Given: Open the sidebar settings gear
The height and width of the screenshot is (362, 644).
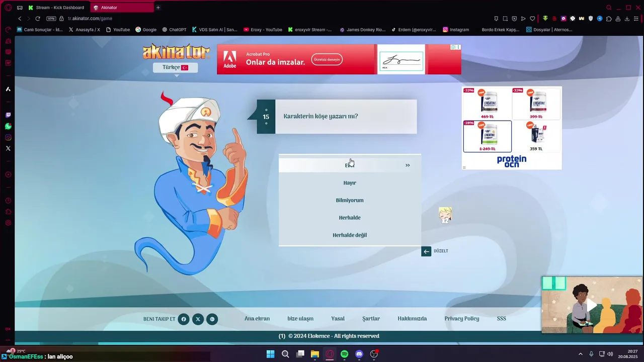Looking at the screenshot, I should coord(8,223).
